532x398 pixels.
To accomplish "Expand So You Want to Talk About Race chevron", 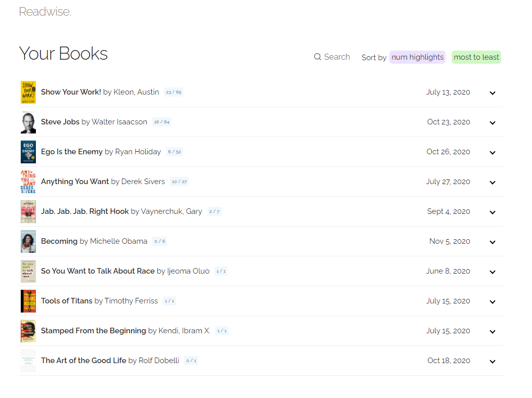I will click(493, 272).
